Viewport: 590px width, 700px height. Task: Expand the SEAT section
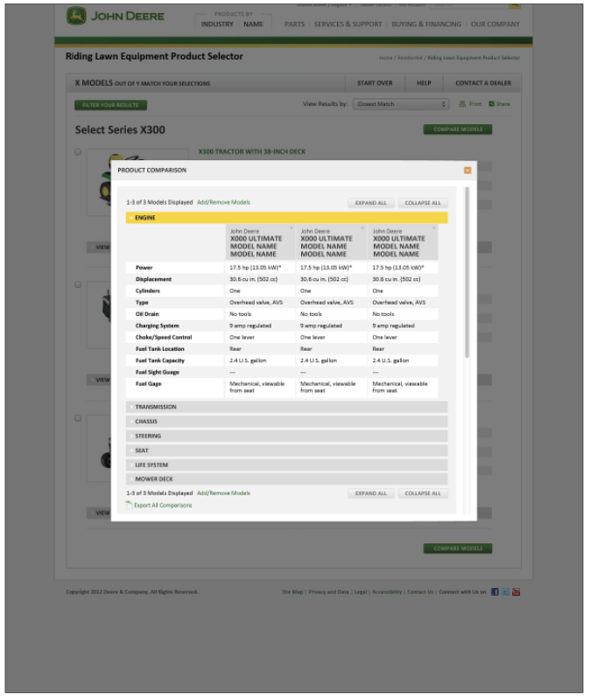(x=286, y=451)
